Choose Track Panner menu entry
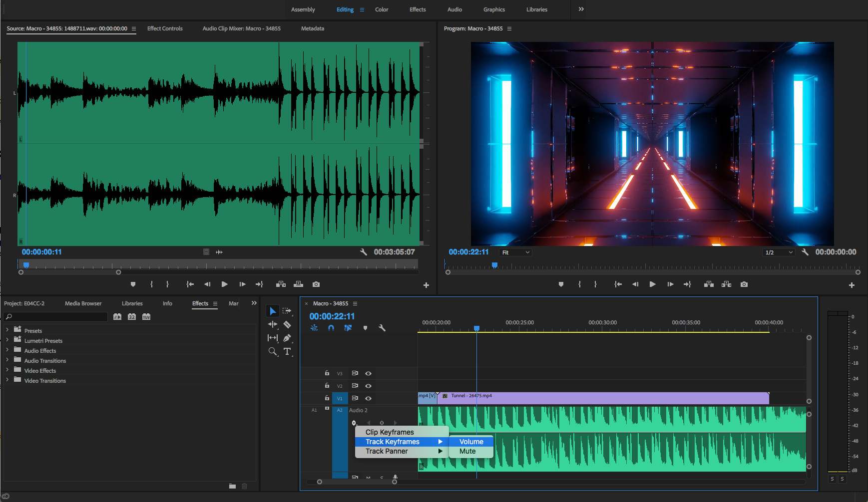Viewport: 868px width, 502px height. tap(402, 451)
